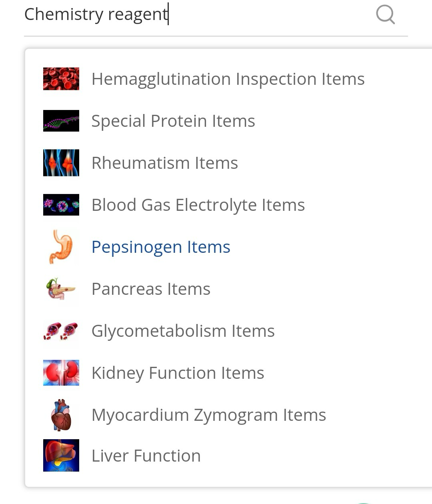The image size is (432, 504).
Task: Click the knee joints thumbnail
Action: click(x=61, y=163)
